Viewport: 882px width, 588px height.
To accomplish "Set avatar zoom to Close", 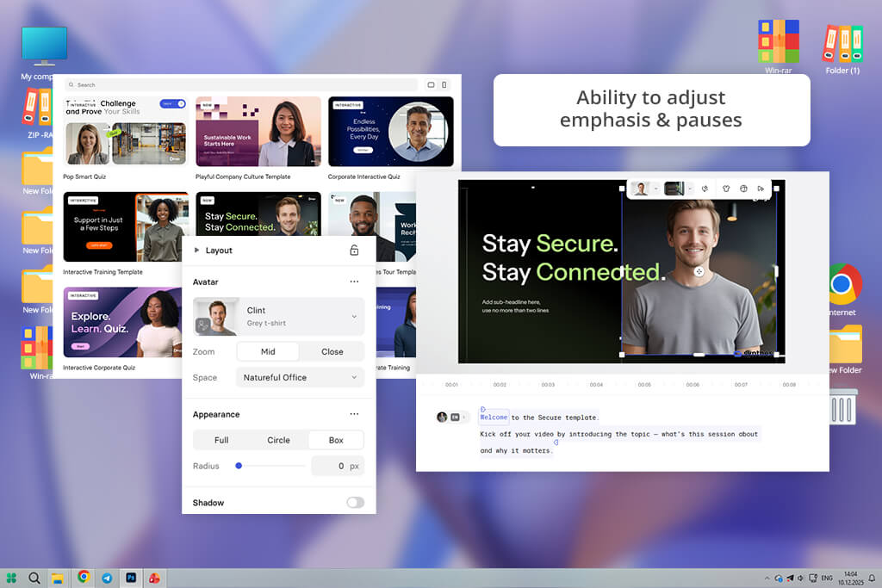I will point(332,351).
